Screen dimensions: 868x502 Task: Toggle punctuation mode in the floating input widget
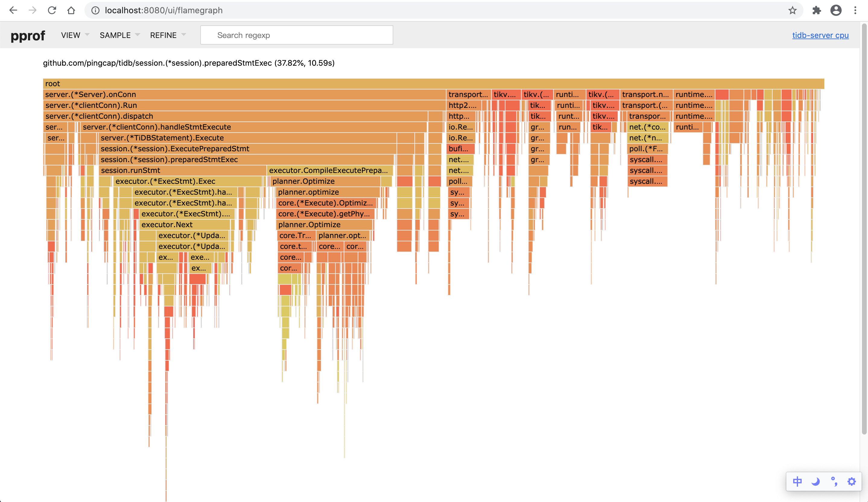coord(834,481)
